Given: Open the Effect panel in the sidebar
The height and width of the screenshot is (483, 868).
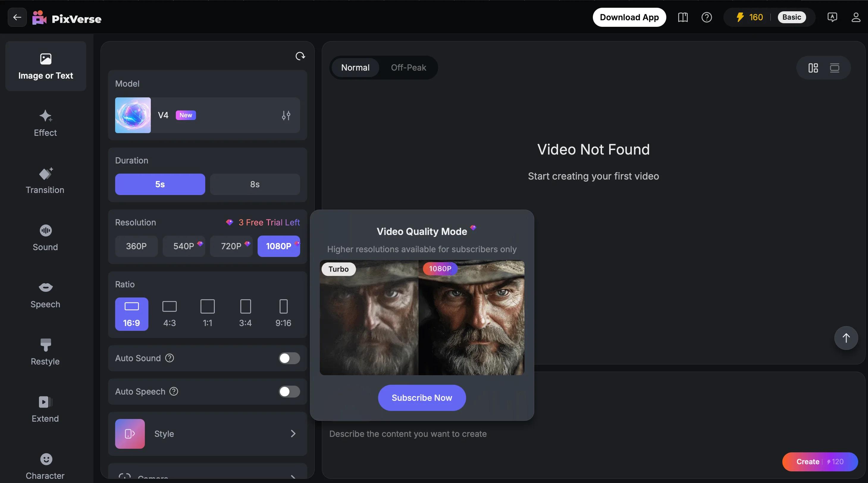Looking at the screenshot, I should point(46,123).
